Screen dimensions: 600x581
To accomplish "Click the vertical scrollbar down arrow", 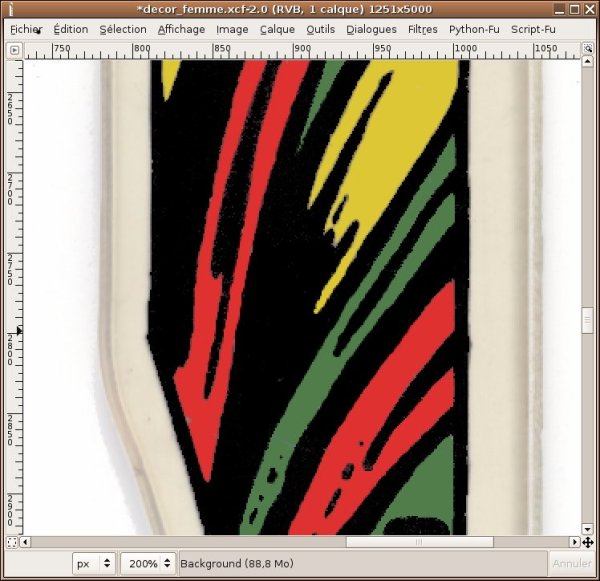I will pyautogui.click(x=587, y=528).
